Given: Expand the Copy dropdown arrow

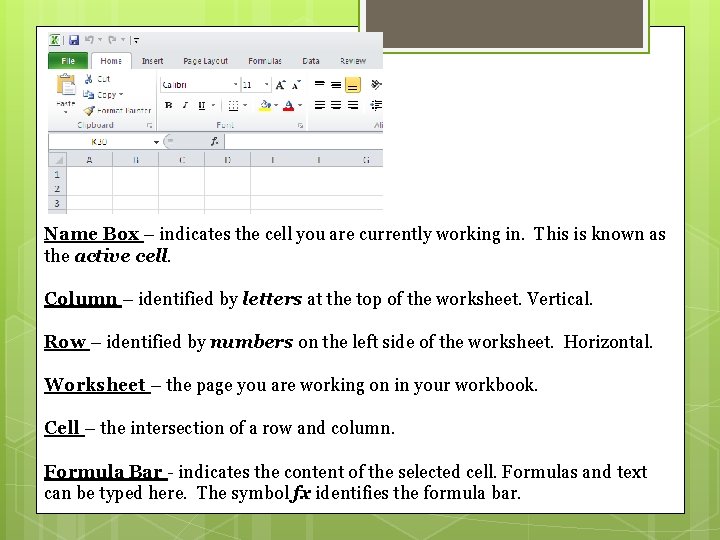Looking at the screenshot, I should 121,95.
